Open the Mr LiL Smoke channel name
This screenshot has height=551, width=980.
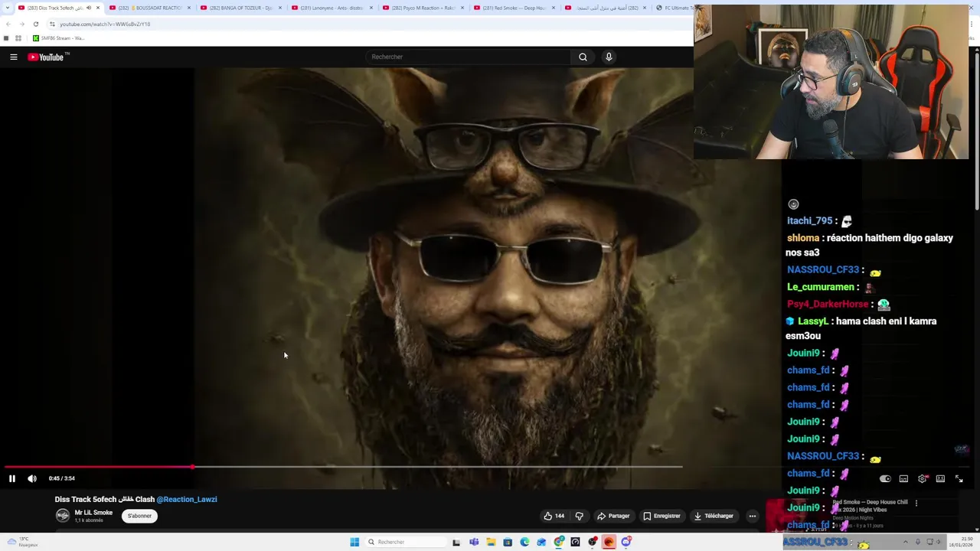(x=93, y=513)
